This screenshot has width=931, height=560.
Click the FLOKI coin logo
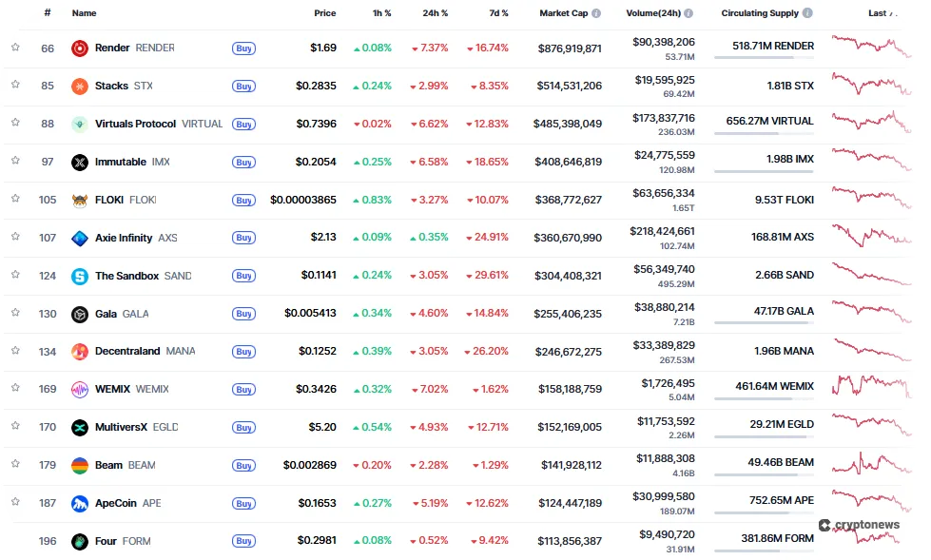point(78,200)
